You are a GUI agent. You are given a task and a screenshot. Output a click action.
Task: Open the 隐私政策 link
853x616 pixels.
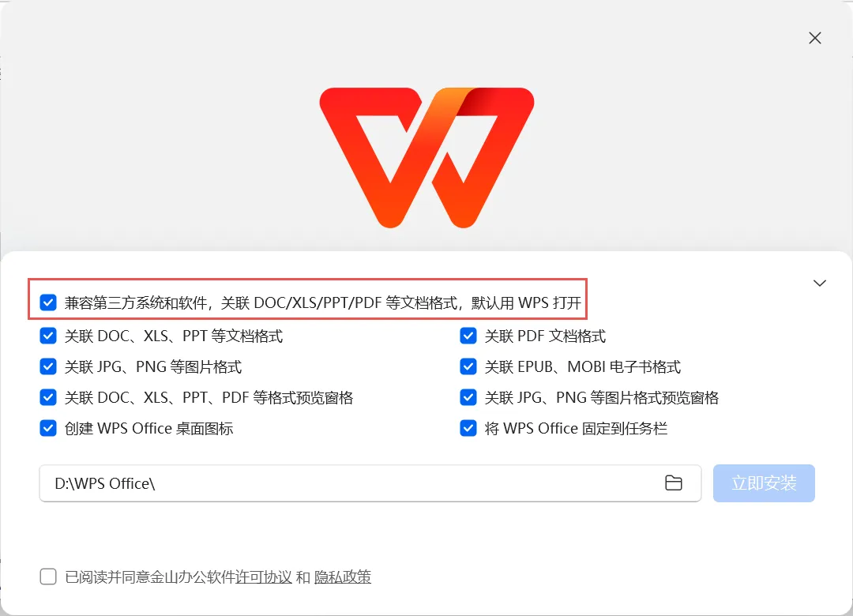(343, 577)
